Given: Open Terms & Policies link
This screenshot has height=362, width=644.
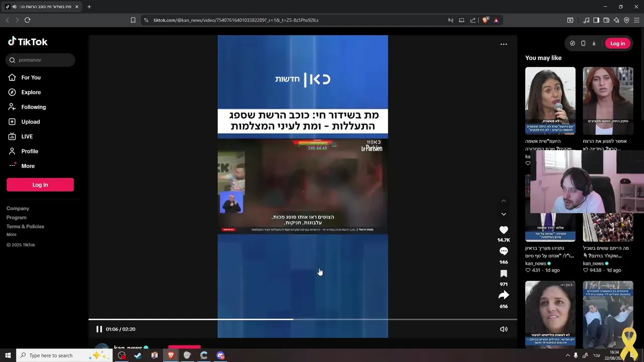Looking at the screenshot, I should [x=25, y=226].
